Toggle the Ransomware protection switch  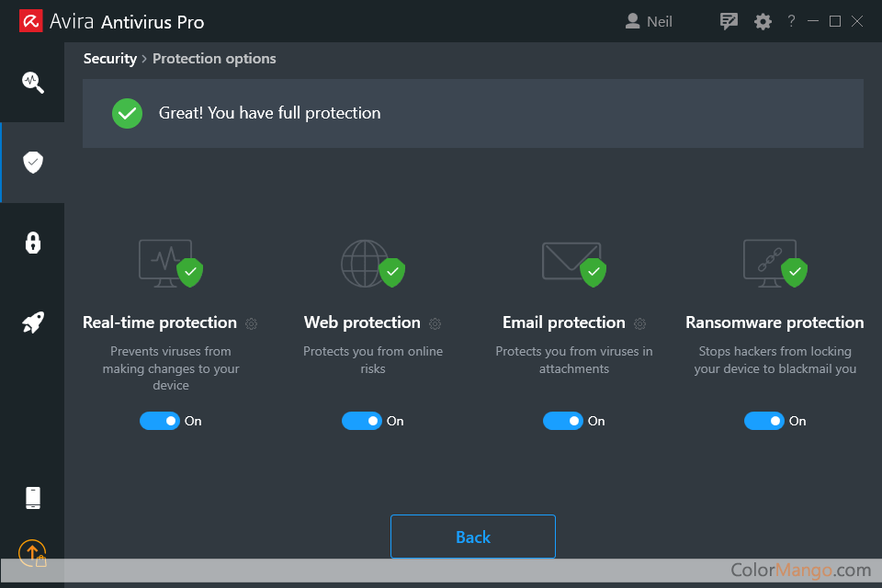763,420
